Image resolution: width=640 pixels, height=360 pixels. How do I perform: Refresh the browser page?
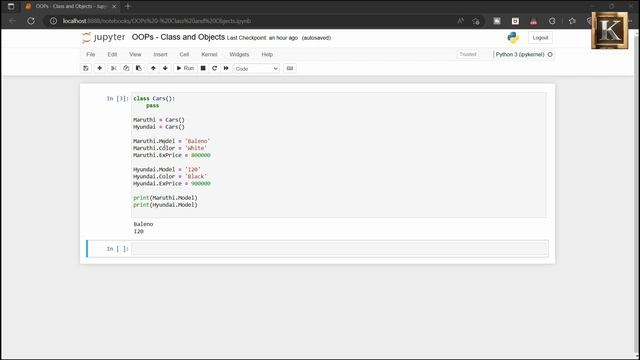[31, 21]
